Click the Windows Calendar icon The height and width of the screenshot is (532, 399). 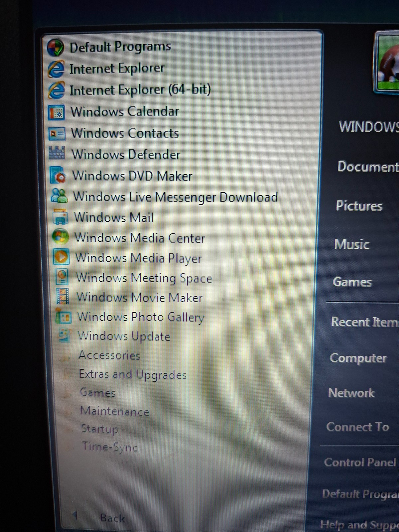click(57, 112)
